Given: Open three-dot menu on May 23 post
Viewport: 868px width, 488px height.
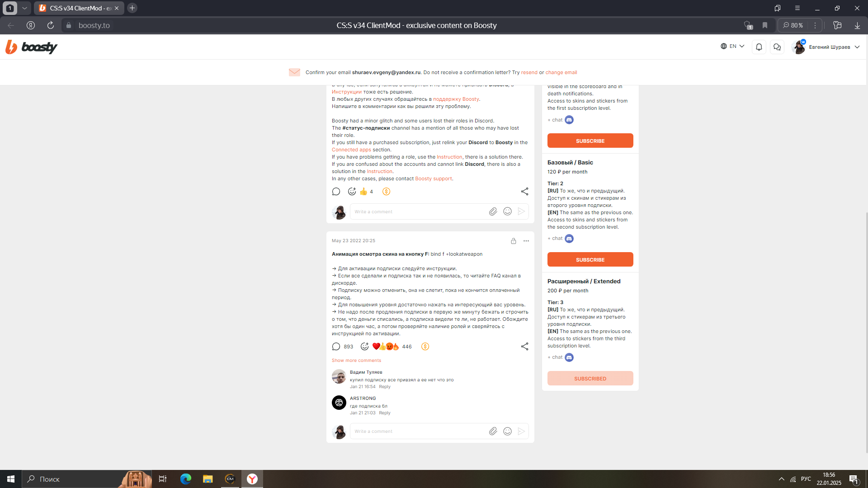Looking at the screenshot, I should (x=526, y=241).
